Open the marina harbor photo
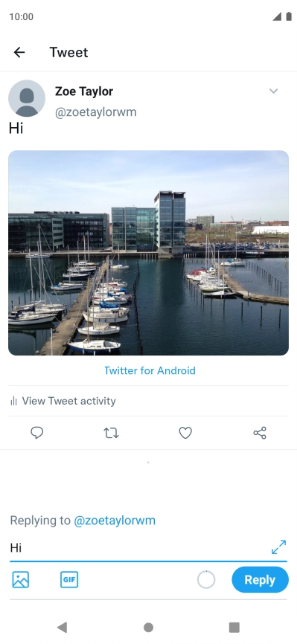The height and width of the screenshot is (644, 297). [x=149, y=253]
